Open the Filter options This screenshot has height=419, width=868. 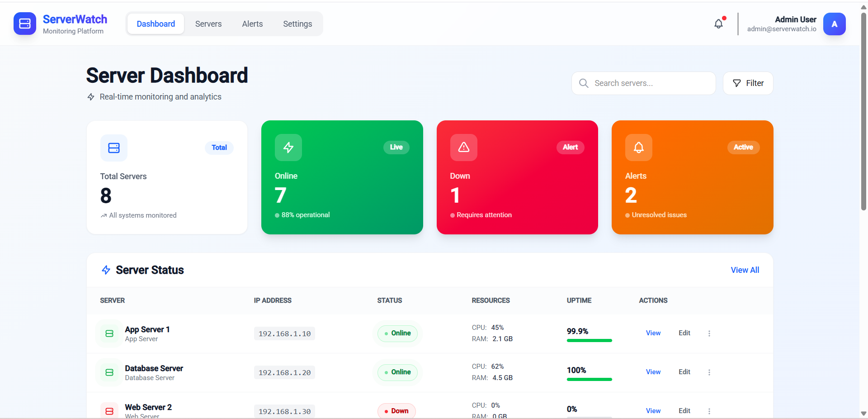click(748, 83)
